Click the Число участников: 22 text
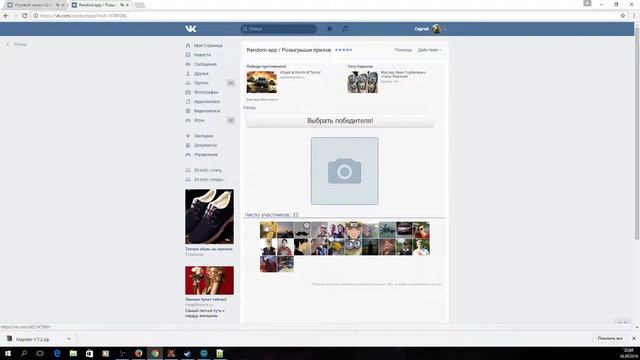 271,215
